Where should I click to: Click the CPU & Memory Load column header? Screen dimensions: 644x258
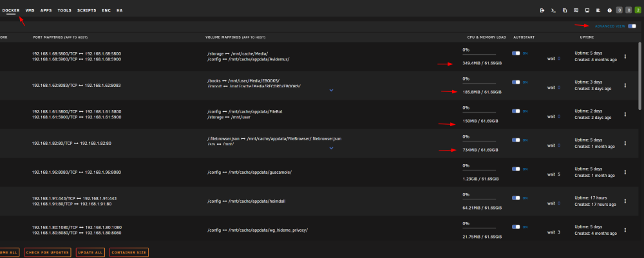pos(487,37)
